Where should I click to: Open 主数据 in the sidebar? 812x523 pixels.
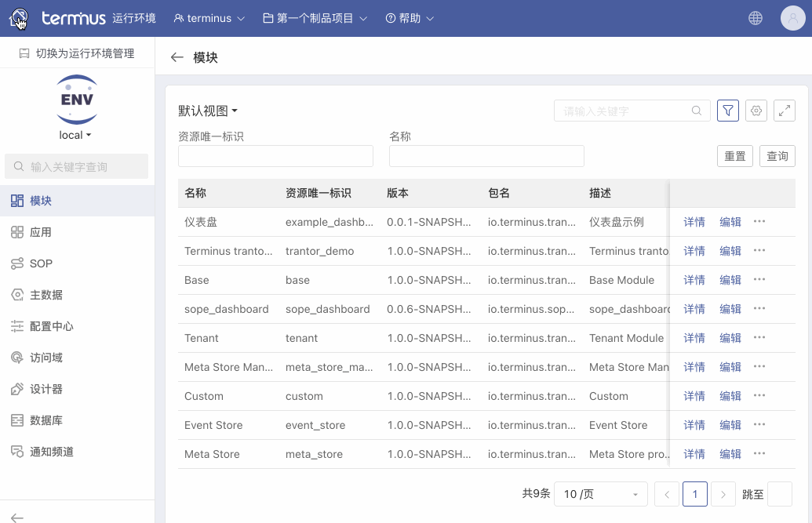point(77,295)
